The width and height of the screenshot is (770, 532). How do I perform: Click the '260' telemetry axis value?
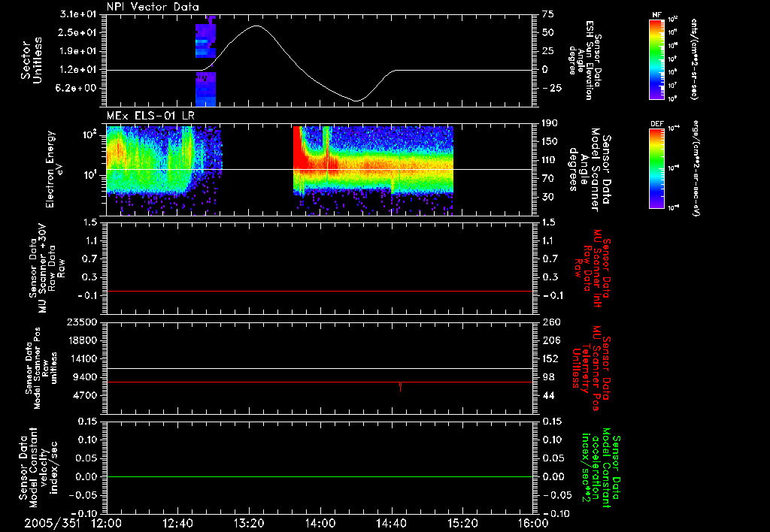pyautogui.click(x=551, y=322)
